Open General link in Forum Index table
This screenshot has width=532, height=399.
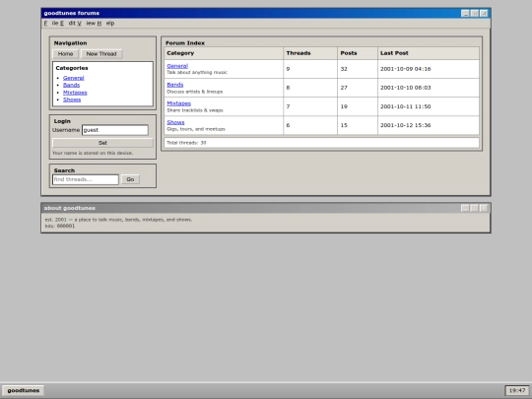tap(177, 66)
